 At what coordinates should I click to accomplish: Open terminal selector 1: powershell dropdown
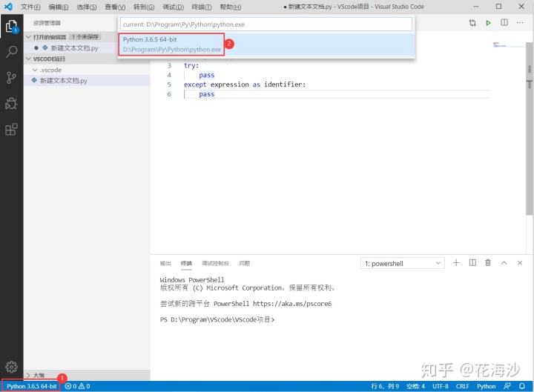tap(403, 263)
